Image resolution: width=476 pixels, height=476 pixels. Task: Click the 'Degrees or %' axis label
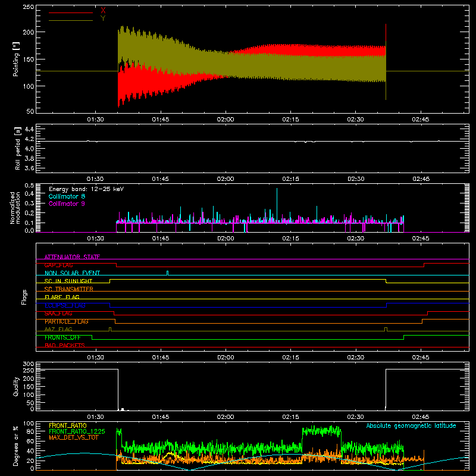[x=15, y=446]
